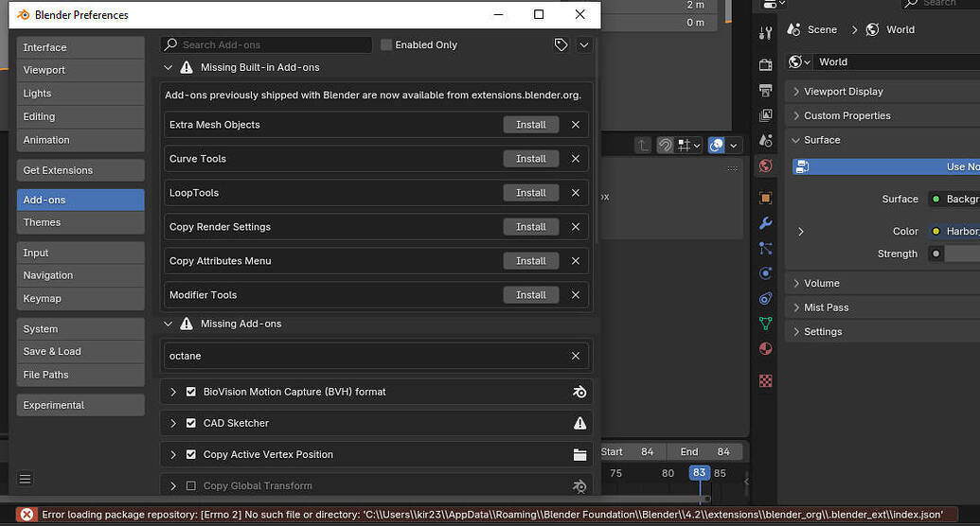Install Modifier Tools add-on
Image resolution: width=980 pixels, height=526 pixels.
pos(530,295)
